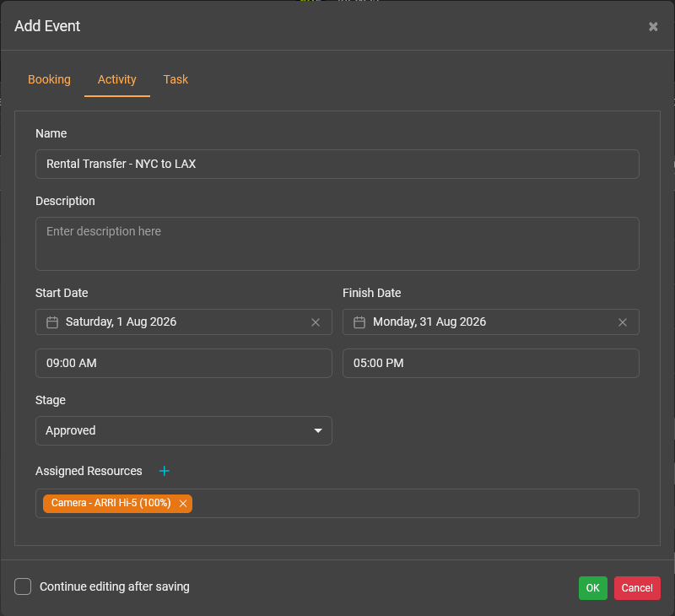675x616 pixels.
Task: Click the Name input field
Action: [337, 165]
